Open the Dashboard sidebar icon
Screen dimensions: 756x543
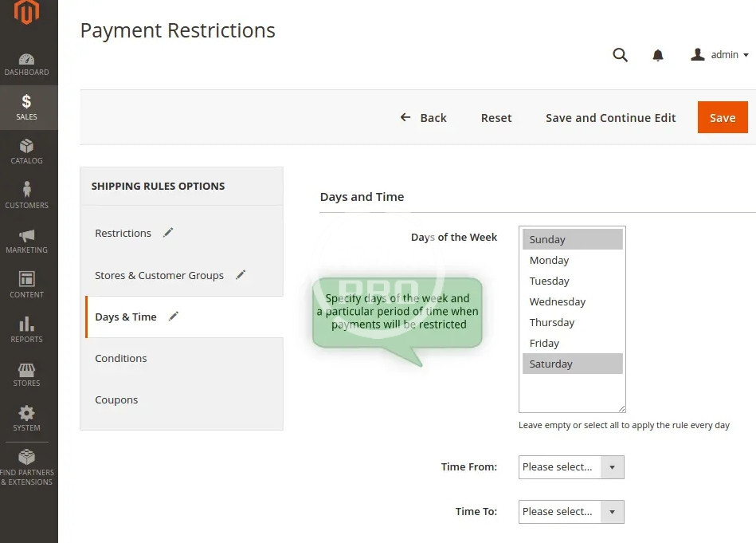click(27, 64)
